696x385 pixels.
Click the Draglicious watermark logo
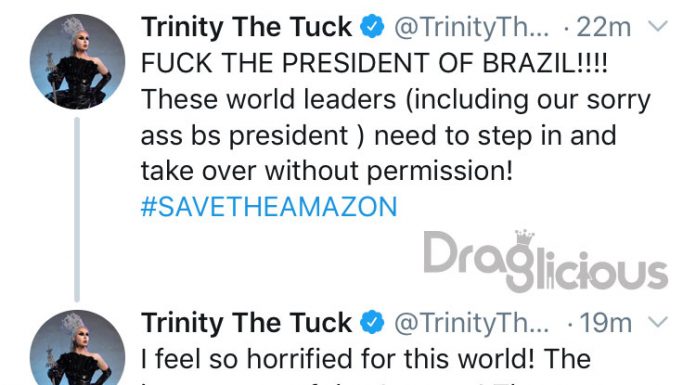coord(546,262)
